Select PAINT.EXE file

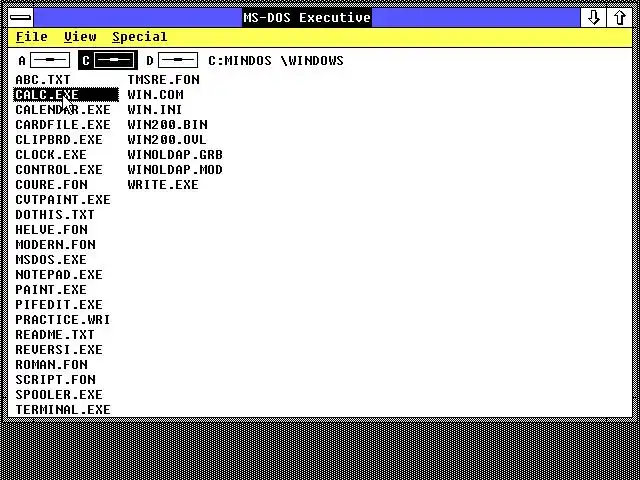(51, 290)
